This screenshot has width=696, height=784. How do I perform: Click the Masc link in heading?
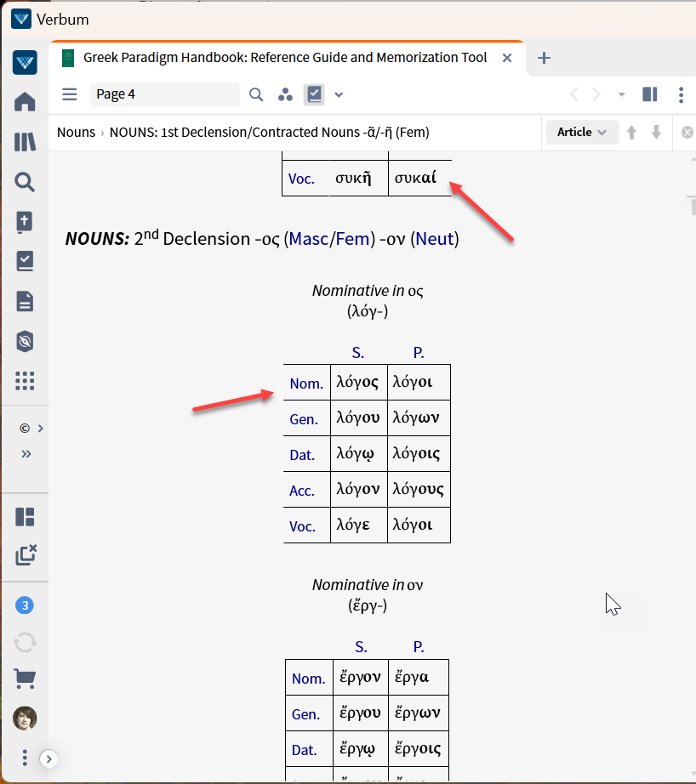[x=309, y=238]
